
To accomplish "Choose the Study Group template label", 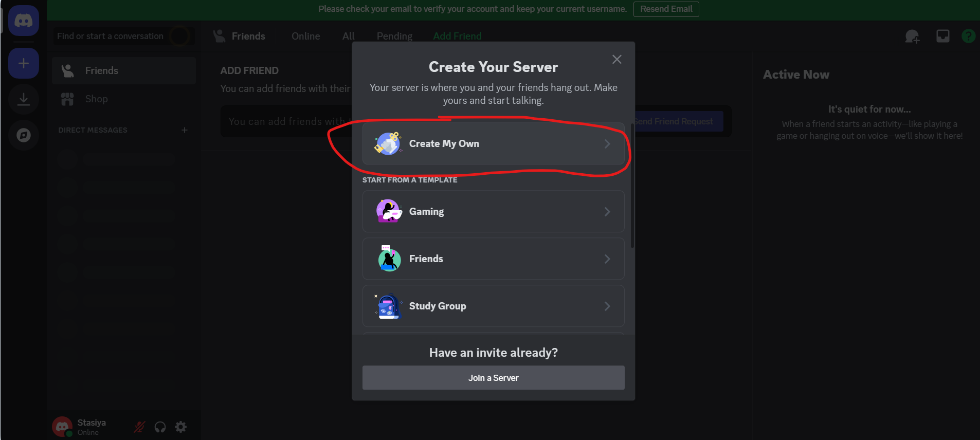I will click(438, 306).
